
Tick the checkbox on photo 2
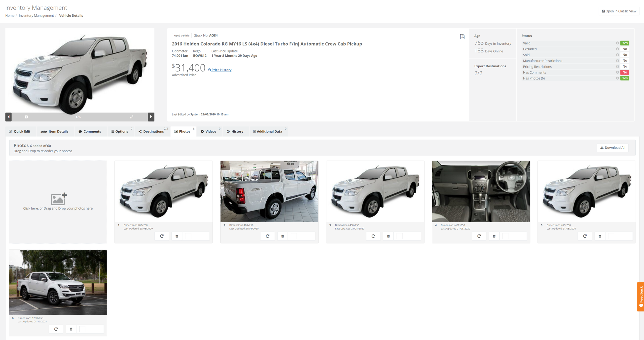click(294, 236)
